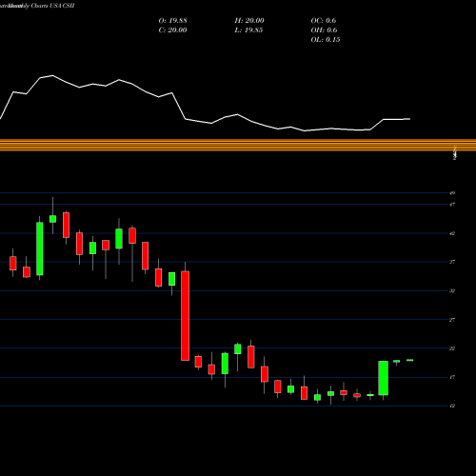Click the 'OL: 0.15' value
Image resolution: width=476 pixels, height=476 pixels.
coord(326,40)
